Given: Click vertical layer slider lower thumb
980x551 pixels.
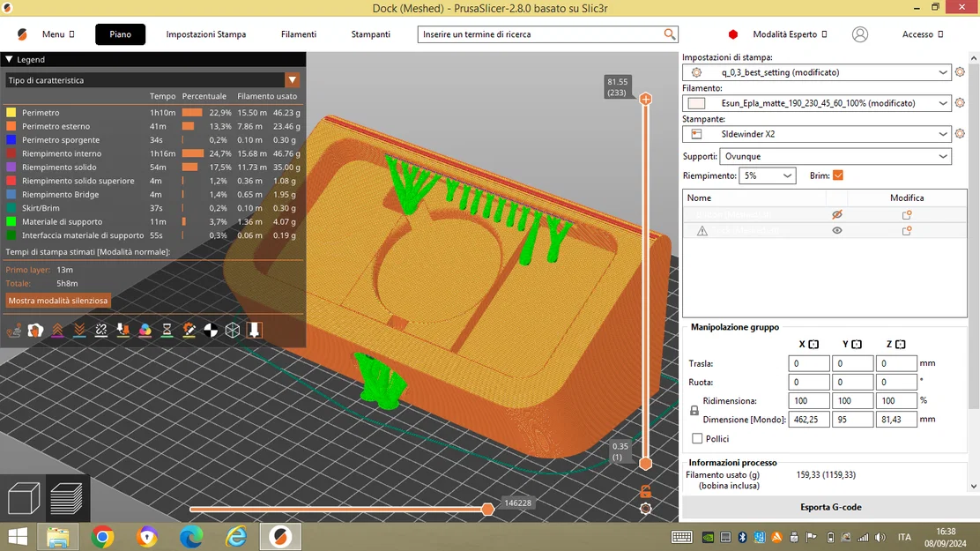Looking at the screenshot, I should coord(646,464).
